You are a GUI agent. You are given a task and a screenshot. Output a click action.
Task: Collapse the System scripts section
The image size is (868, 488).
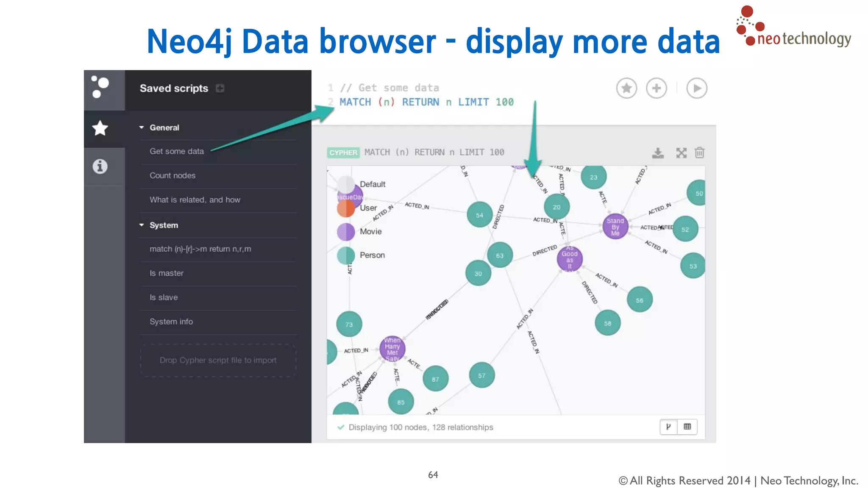[142, 225]
